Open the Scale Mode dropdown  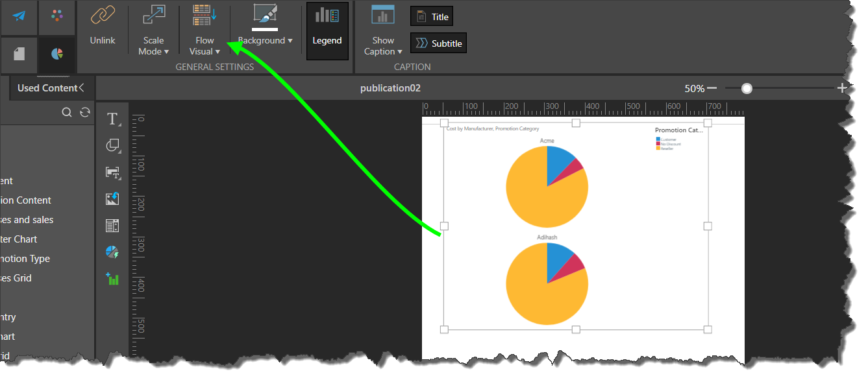(153, 46)
